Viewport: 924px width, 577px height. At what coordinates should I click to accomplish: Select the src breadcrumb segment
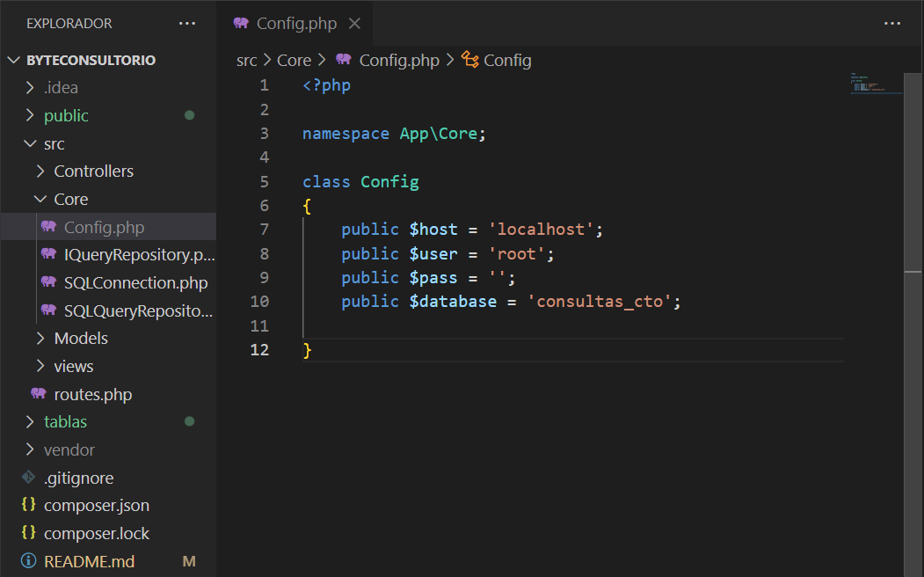(x=247, y=61)
